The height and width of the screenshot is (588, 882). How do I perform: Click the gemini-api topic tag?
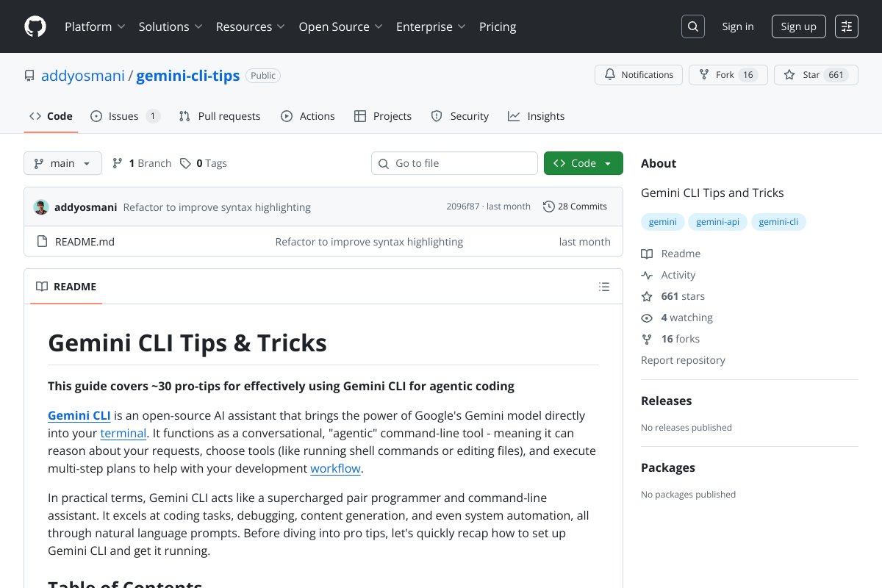point(718,222)
